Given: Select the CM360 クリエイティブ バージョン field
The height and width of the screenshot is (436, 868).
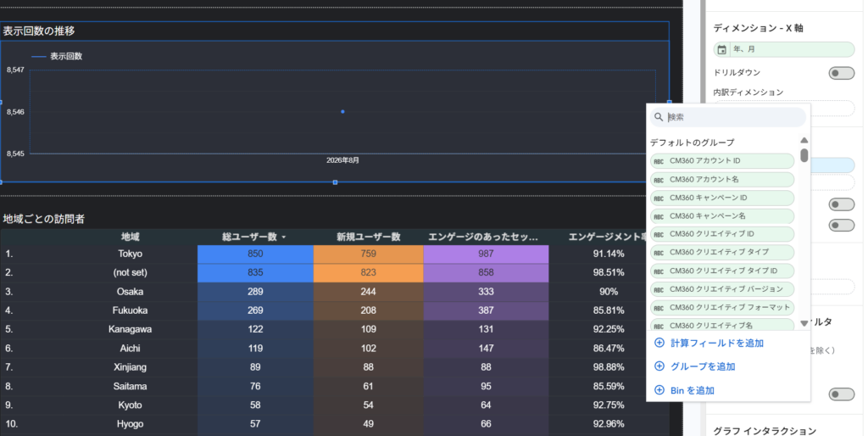Looking at the screenshot, I should [722, 289].
